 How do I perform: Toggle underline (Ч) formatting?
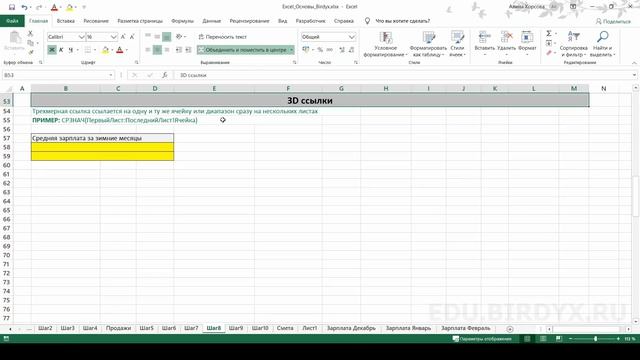coord(71,50)
